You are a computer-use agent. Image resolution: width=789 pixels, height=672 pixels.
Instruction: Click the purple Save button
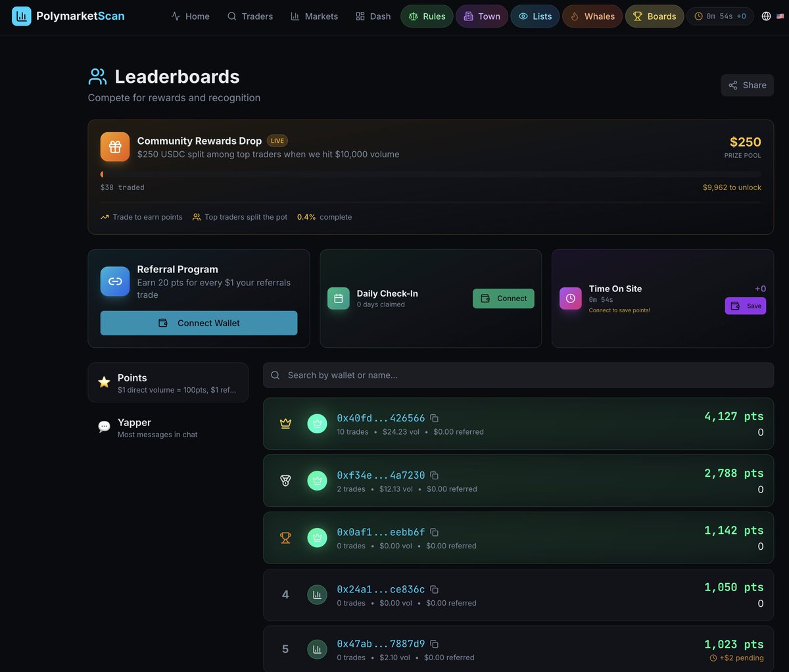(746, 306)
